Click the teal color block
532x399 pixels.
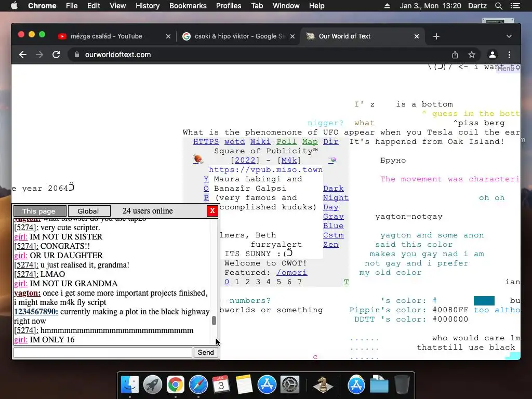(x=484, y=301)
